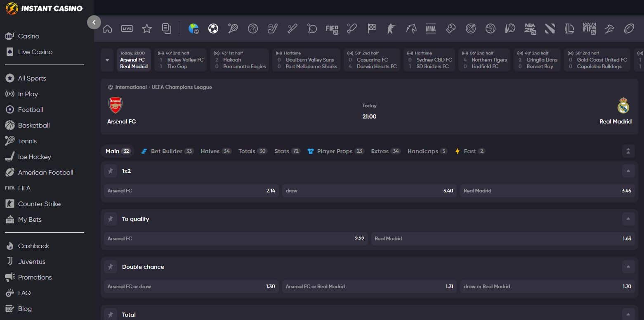Viewport: 644px width, 320px height.
Task: Open the live matches dropdown arrow
Action: pos(107,60)
